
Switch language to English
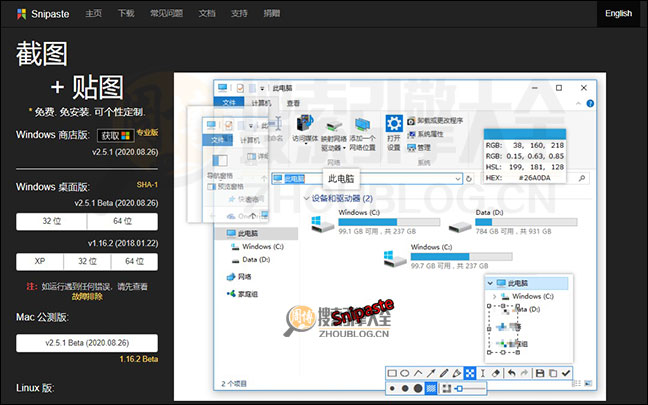click(618, 13)
